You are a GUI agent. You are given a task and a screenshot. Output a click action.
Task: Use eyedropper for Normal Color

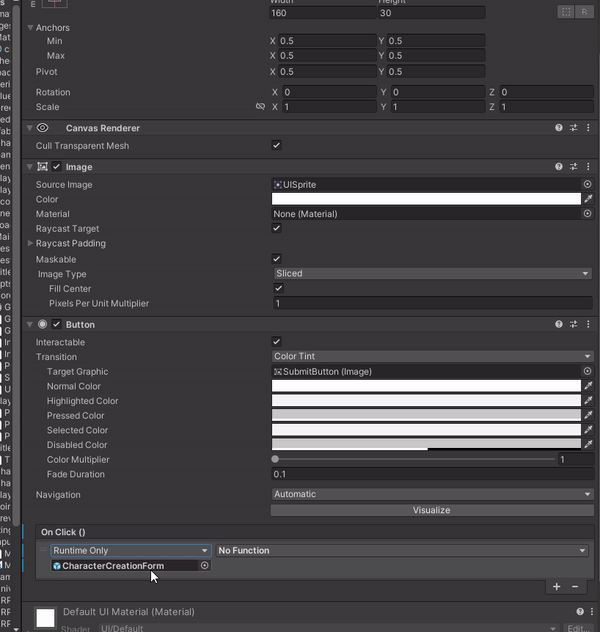(588, 386)
